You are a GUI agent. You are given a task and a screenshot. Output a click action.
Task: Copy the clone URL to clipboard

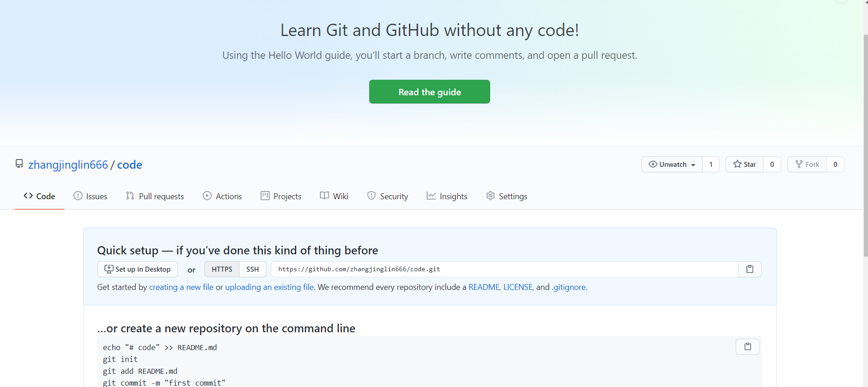tap(749, 269)
